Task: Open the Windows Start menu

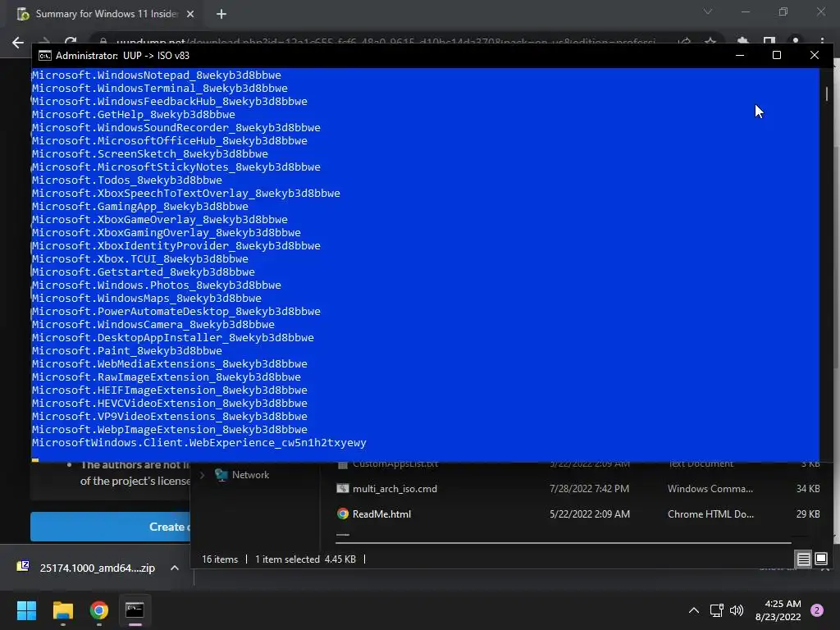Action: pyautogui.click(x=26, y=610)
